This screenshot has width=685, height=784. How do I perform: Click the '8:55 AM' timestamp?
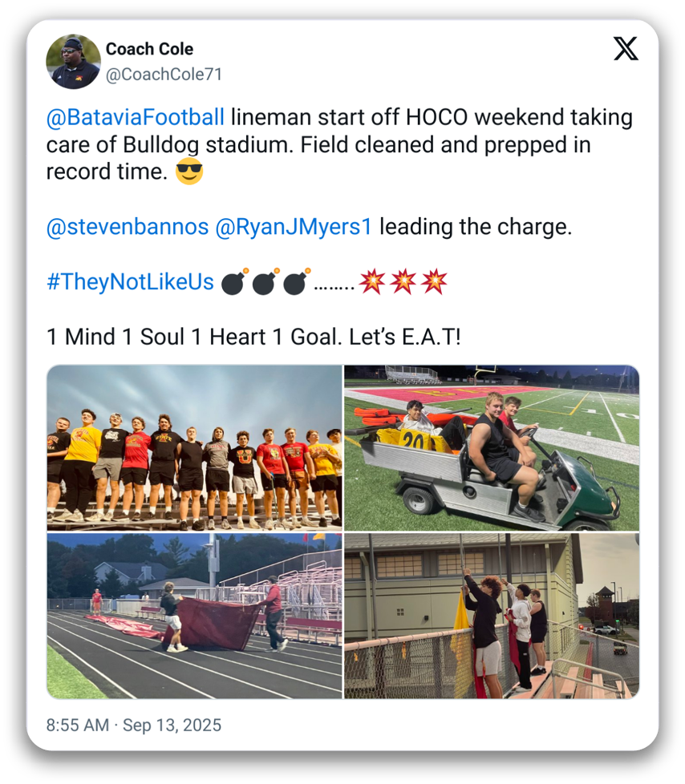click(x=77, y=725)
